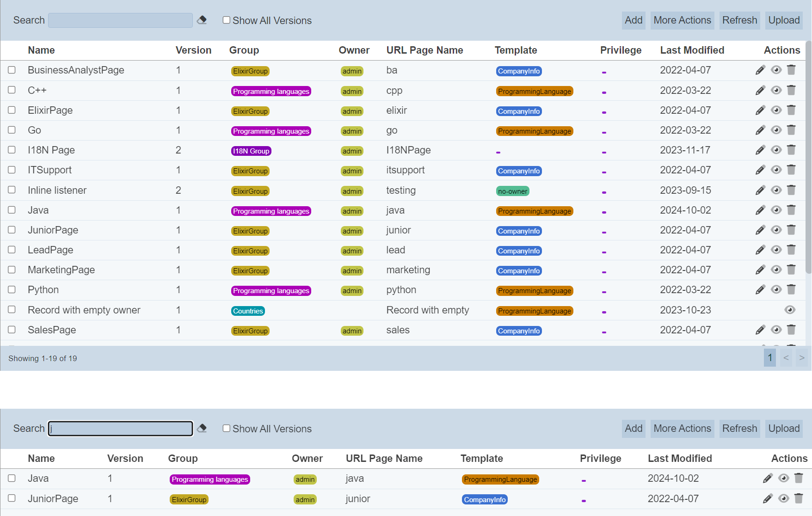
Task: Sort the top table by Last Modified
Action: click(692, 50)
